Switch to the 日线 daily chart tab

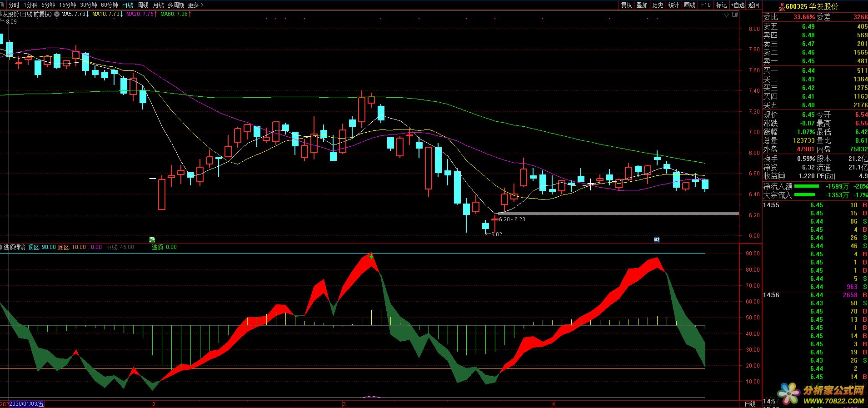(128, 5)
